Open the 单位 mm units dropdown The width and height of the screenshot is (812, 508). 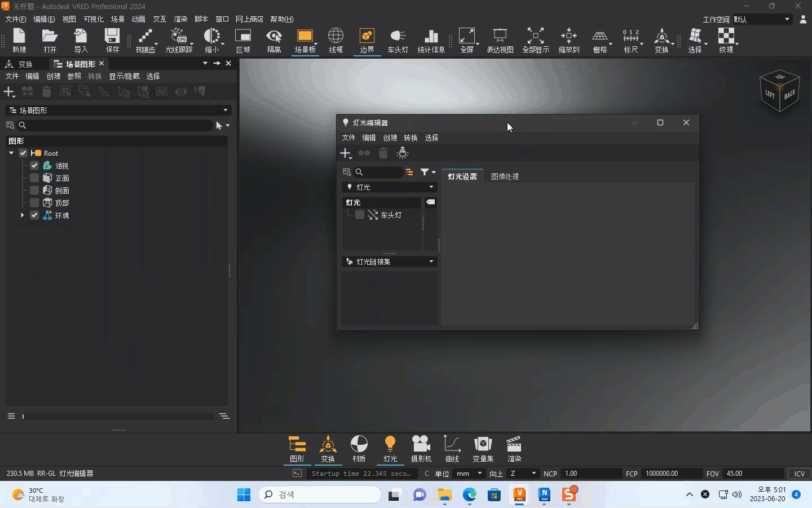(x=469, y=474)
